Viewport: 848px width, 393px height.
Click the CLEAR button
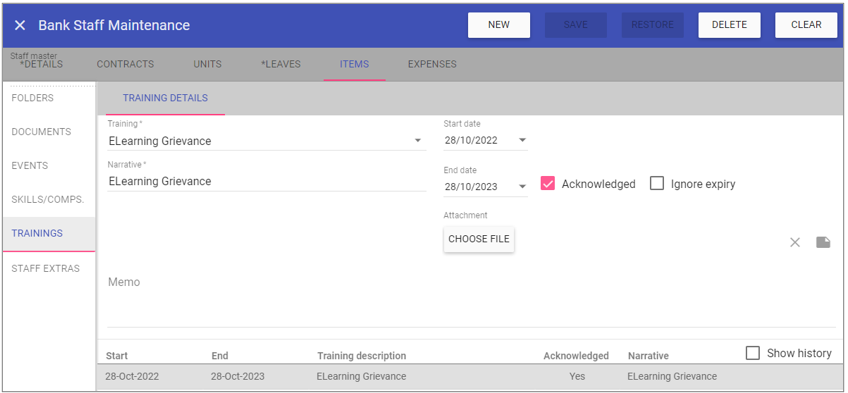tap(806, 25)
